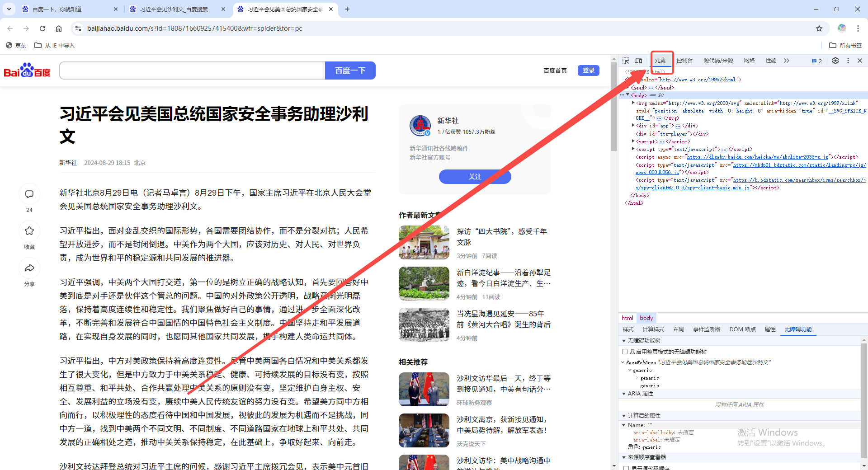Switch to the 源代码/来源 DevTools tab
Viewport: 868px width, 470px height.
[718, 61]
